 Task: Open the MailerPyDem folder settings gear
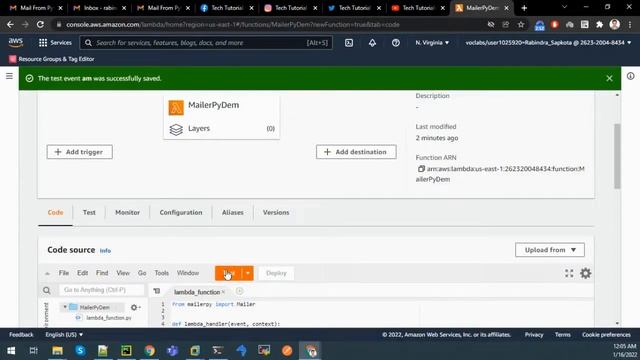pyautogui.click(x=135, y=307)
